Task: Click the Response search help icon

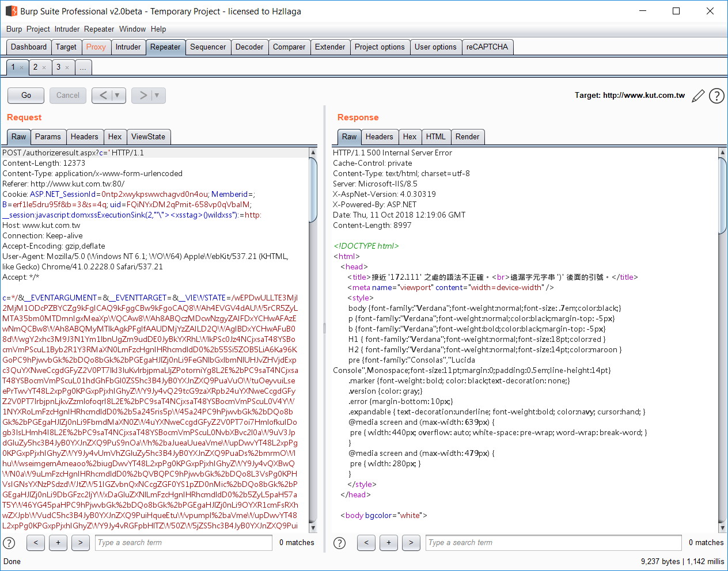Action: [x=340, y=543]
